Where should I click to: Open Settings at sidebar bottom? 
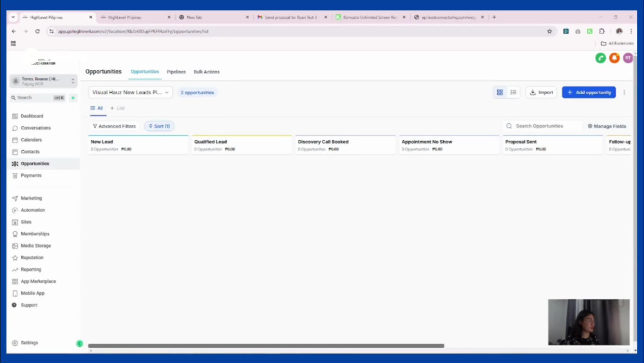pyautogui.click(x=29, y=343)
